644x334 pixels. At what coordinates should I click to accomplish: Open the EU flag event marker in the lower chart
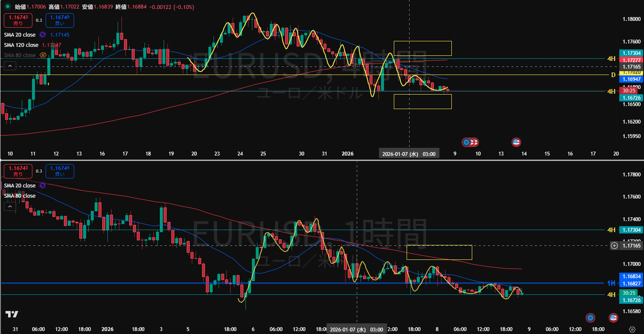point(590,317)
